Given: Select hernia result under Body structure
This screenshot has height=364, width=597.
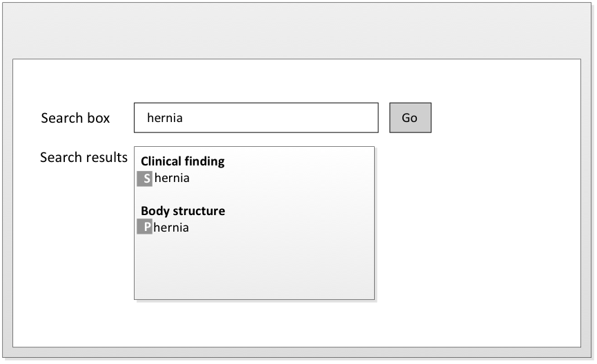Looking at the screenshot, I should [171, 228].
